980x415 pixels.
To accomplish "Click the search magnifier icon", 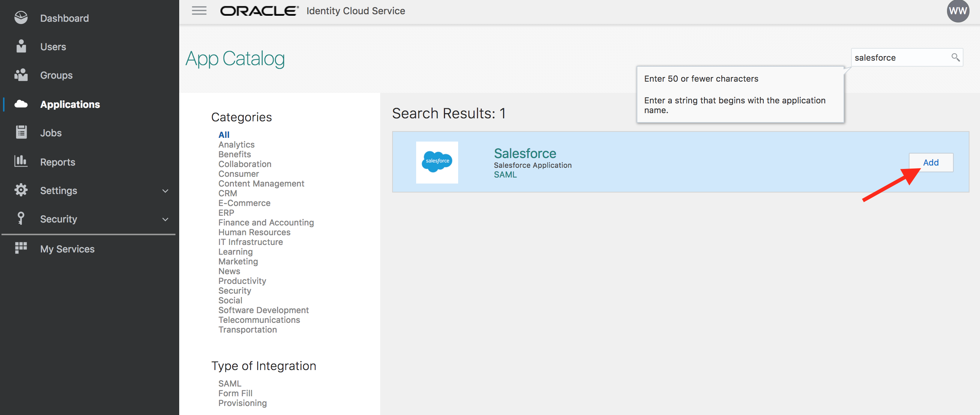I will tap(955, 57).
